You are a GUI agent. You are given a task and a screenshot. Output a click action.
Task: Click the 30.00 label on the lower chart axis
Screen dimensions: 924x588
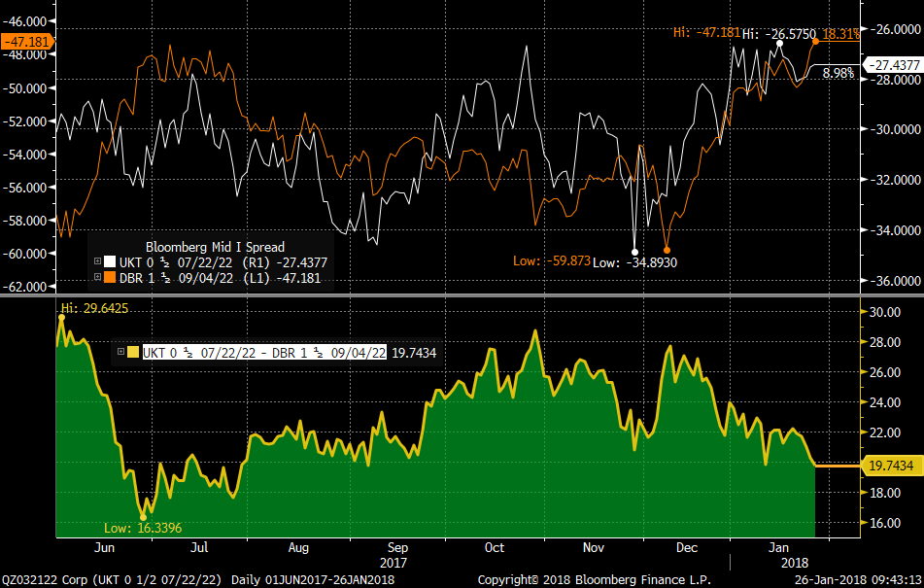tap(885, 312)
